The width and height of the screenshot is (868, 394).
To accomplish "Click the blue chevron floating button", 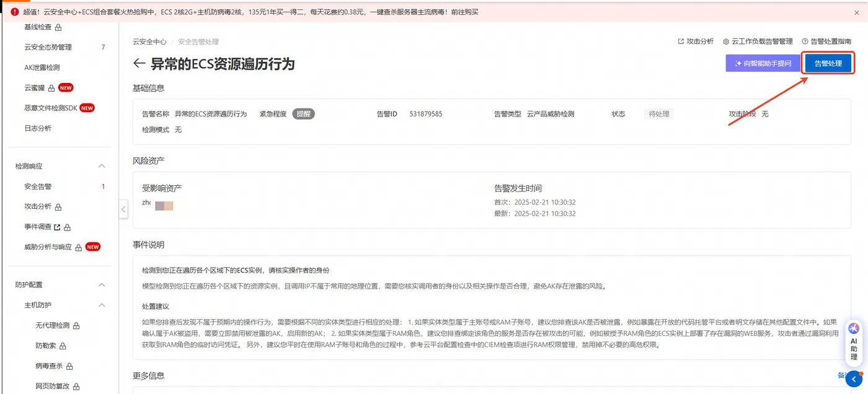I will coord(854,379).
